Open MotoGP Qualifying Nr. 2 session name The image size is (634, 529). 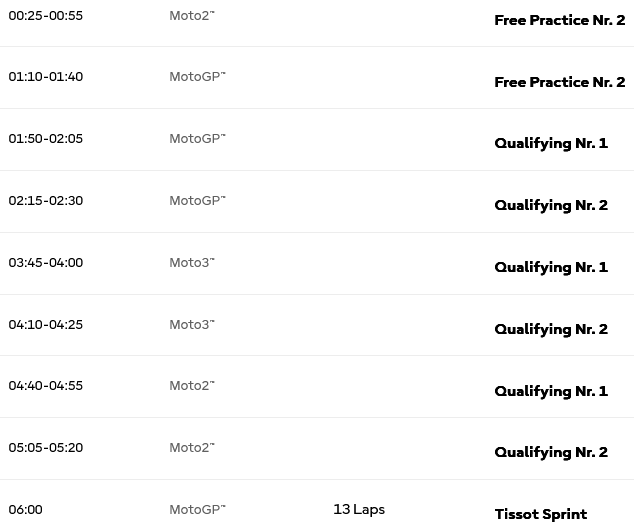[x=551, y=205]
